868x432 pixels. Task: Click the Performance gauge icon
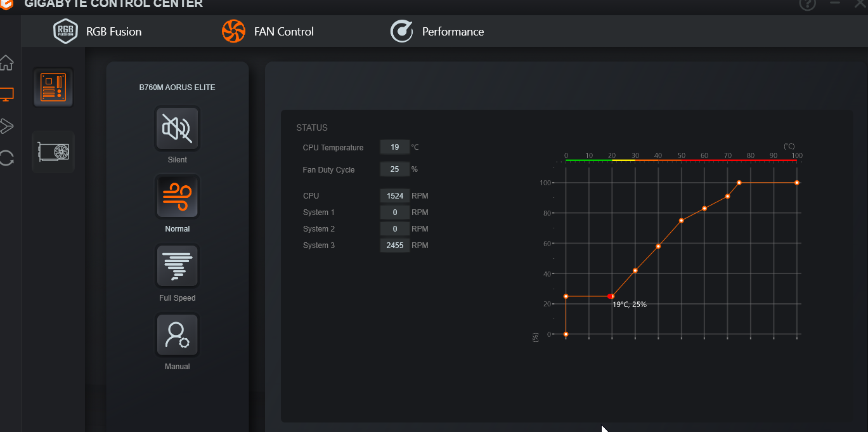coord(401,31)
